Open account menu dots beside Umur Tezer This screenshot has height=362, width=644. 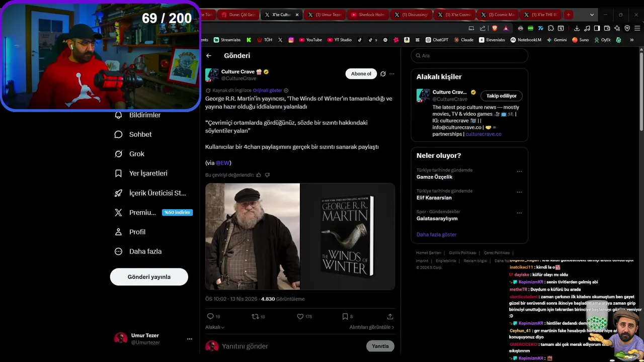(190, 339)
